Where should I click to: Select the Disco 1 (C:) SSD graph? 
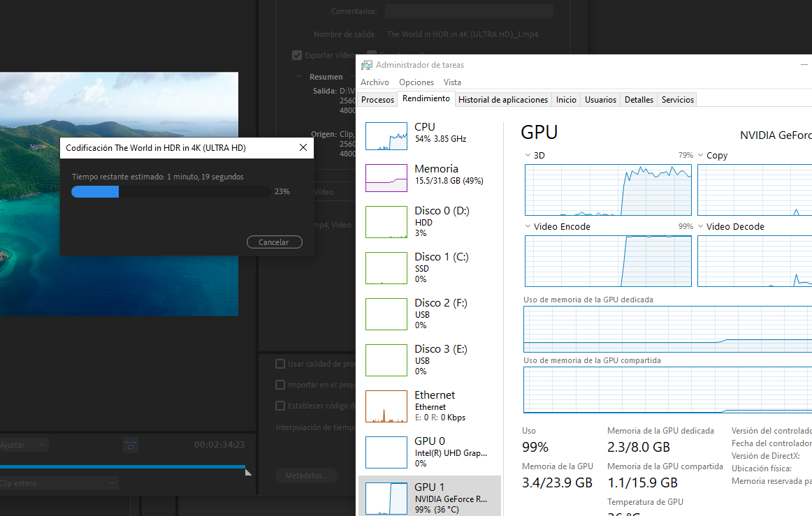point(386,267)
